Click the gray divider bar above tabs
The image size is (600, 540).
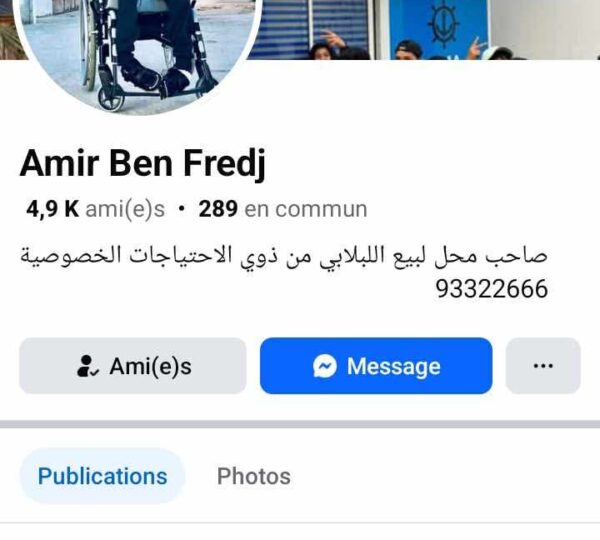(x=300, y=424)
